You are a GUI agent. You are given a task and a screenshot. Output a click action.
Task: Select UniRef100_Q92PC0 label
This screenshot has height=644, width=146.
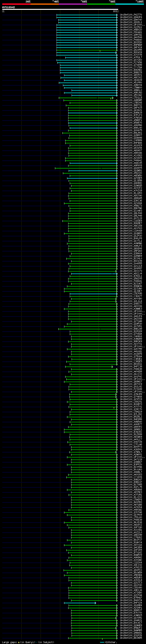click(131, 570)
